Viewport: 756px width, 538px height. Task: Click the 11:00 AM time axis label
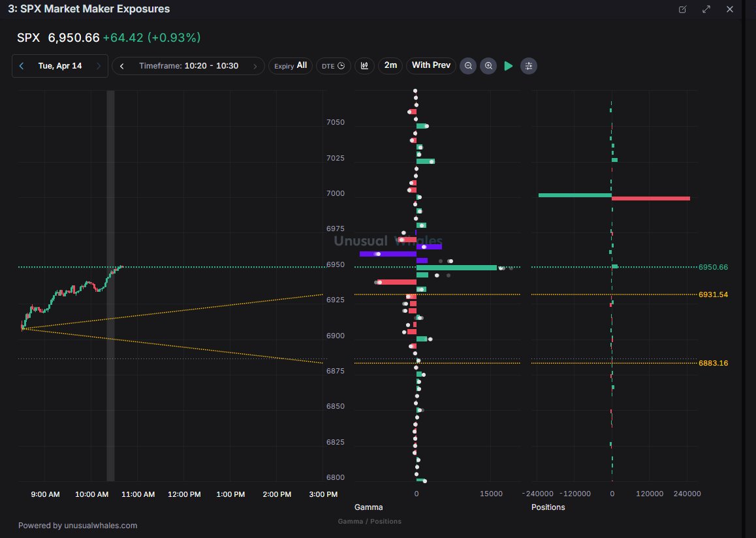click(x=138, y=495)
